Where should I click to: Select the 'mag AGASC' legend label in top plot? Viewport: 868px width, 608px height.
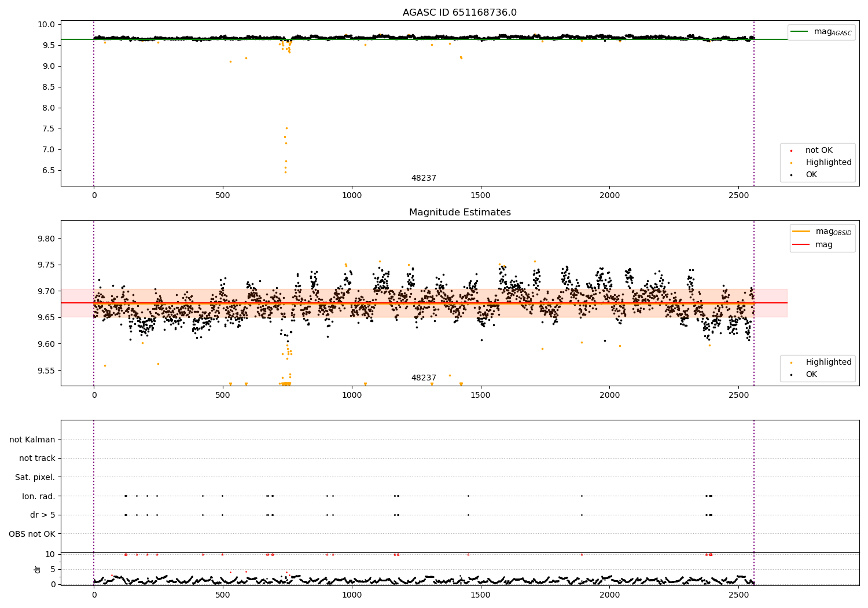coord(833,32)
